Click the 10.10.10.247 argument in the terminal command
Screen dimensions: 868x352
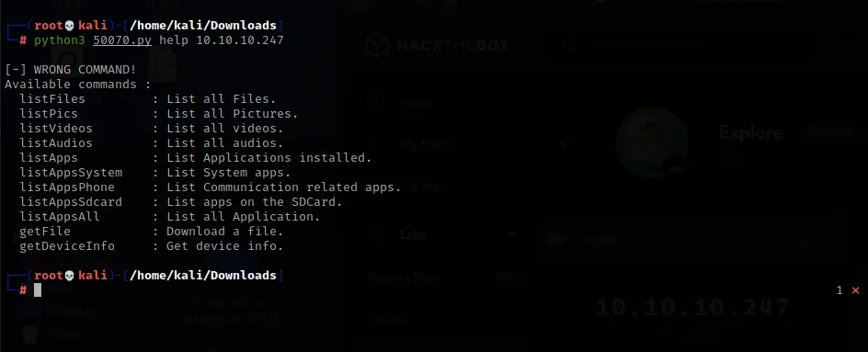click(x=240, y=40)
